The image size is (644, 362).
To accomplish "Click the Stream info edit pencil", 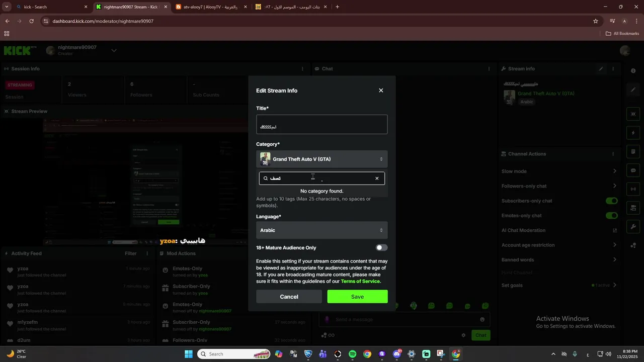I will [x=601, y=69].
